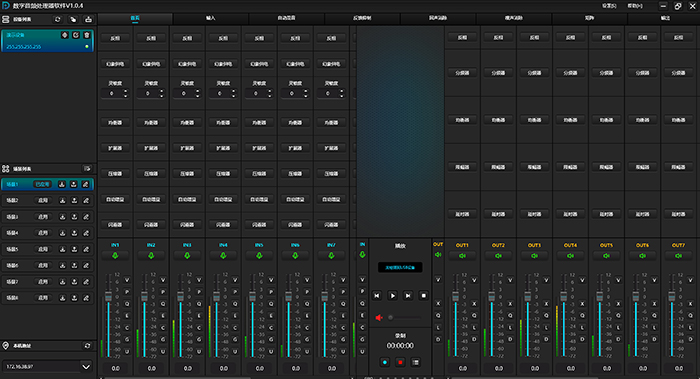
Task: Click the C button on the IN5 channel strip
Action: 271,328
